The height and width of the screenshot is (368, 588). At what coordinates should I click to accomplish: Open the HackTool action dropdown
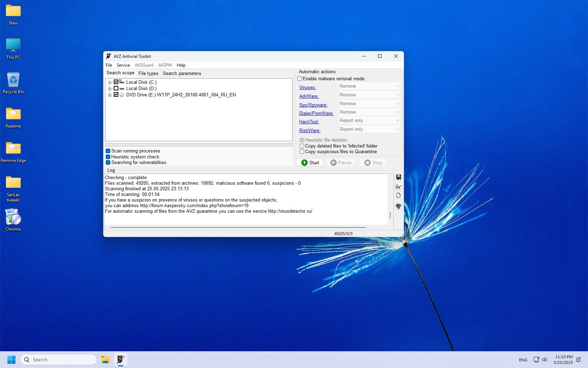click(369, 121)
